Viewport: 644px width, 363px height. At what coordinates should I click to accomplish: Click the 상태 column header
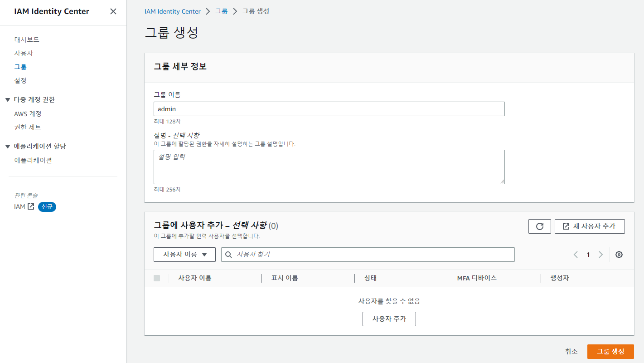click(x=370, y=278)
